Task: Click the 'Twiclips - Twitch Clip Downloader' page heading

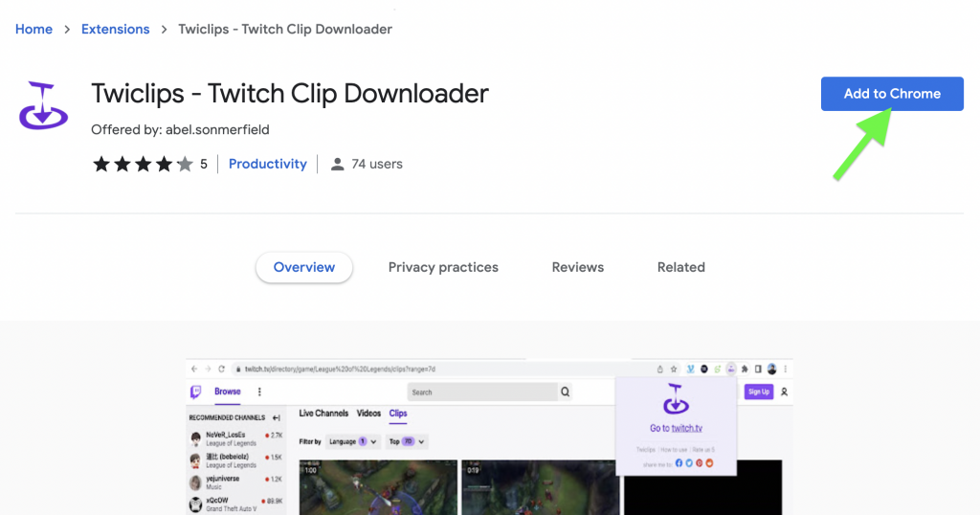Action: point(290,94)
